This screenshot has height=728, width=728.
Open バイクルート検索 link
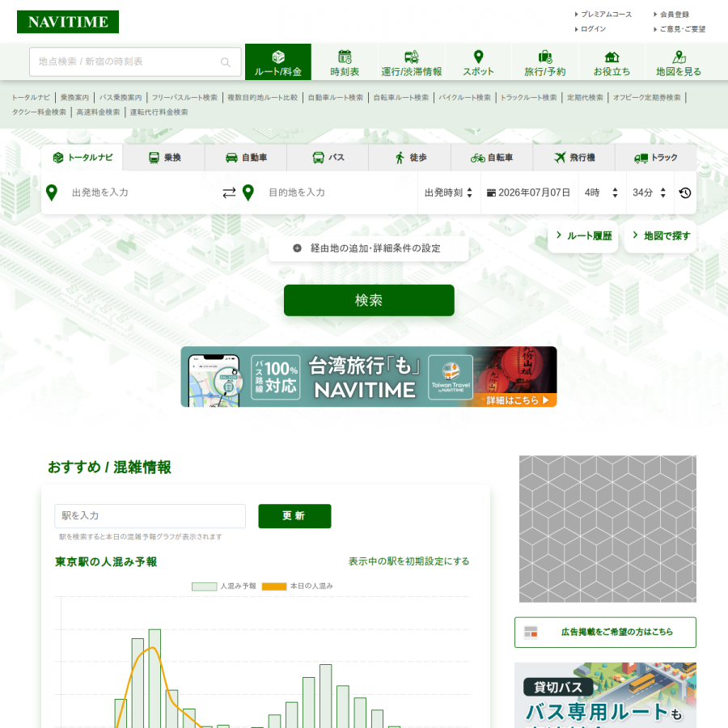click(x=464, y=98)
